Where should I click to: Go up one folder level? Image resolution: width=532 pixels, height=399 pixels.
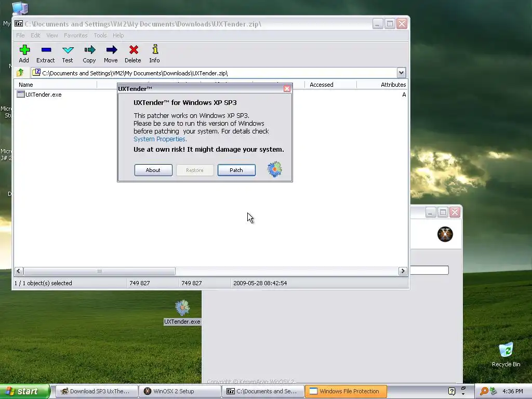click(20, 72)
